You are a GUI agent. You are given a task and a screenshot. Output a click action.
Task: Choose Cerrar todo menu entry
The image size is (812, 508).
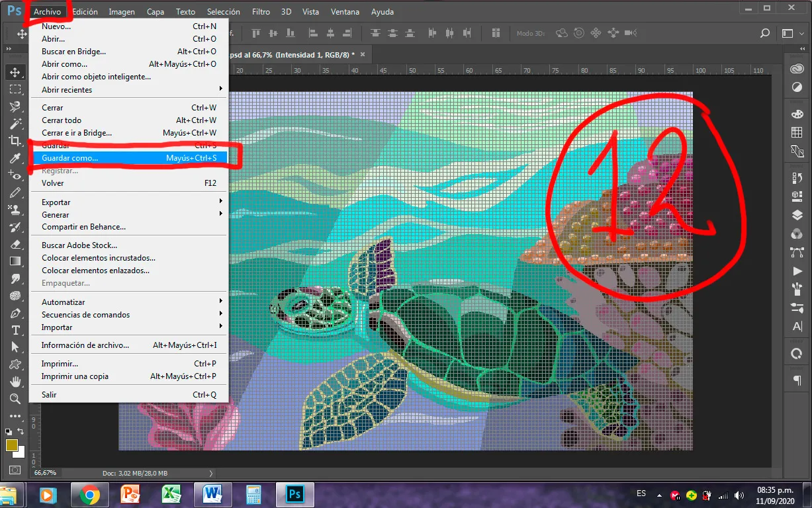pos(129,120)
